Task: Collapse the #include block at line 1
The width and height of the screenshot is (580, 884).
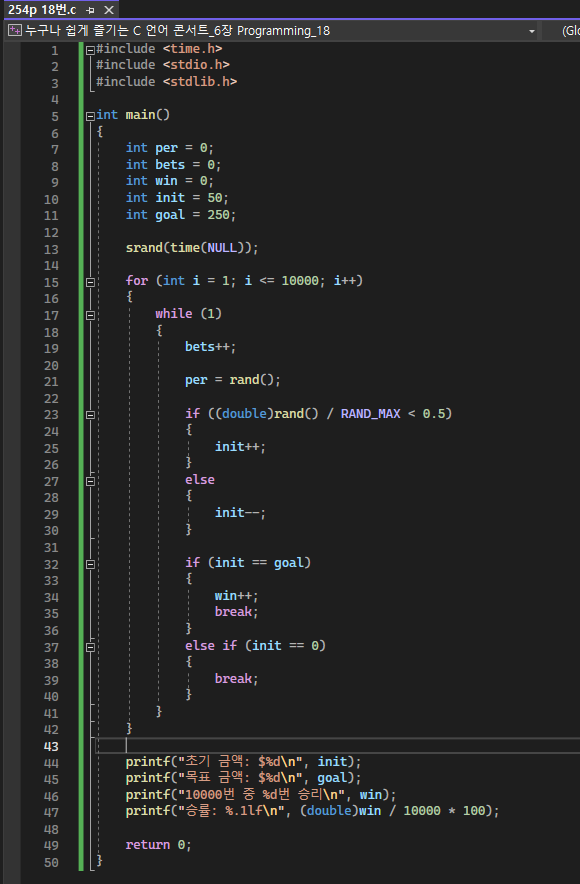Action: [90, 50]
